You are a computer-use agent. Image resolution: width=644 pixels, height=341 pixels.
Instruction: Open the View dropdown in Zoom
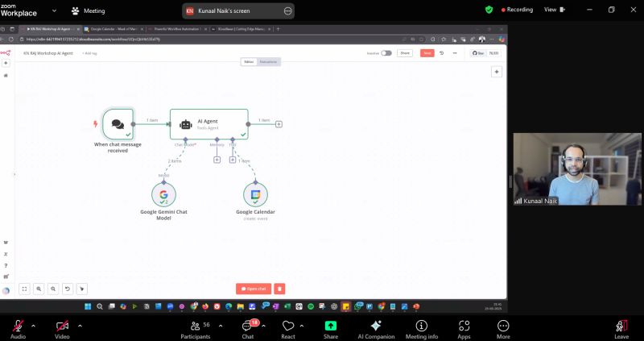tap(555, 10)
